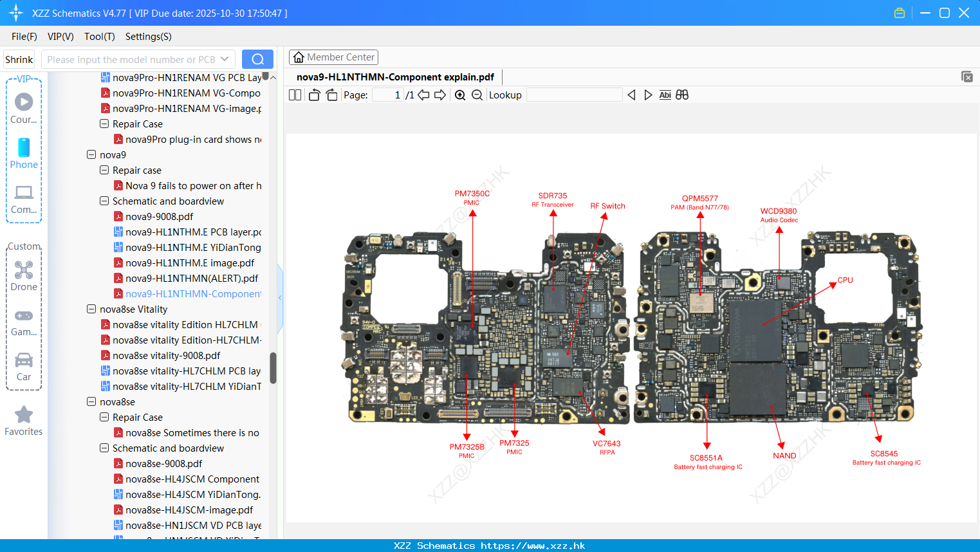Open the VIP(V) menu
This screenshot has width=980, height=552.
point(60,37)
